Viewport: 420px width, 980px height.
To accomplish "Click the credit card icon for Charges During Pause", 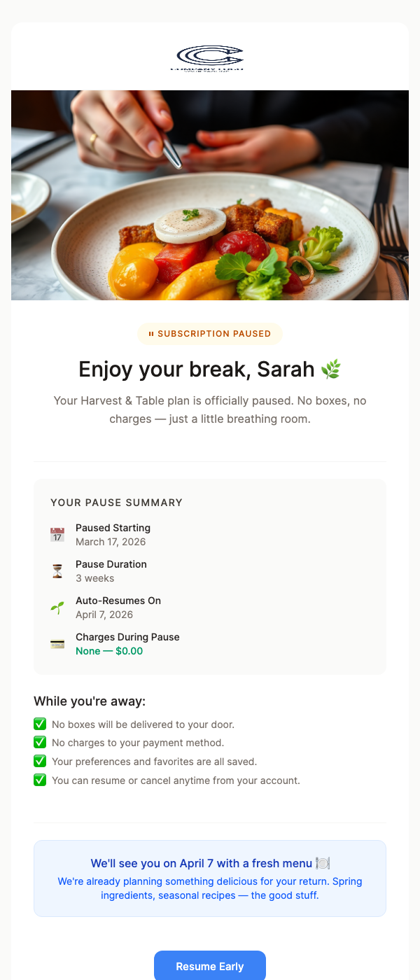I will point(57,643).
